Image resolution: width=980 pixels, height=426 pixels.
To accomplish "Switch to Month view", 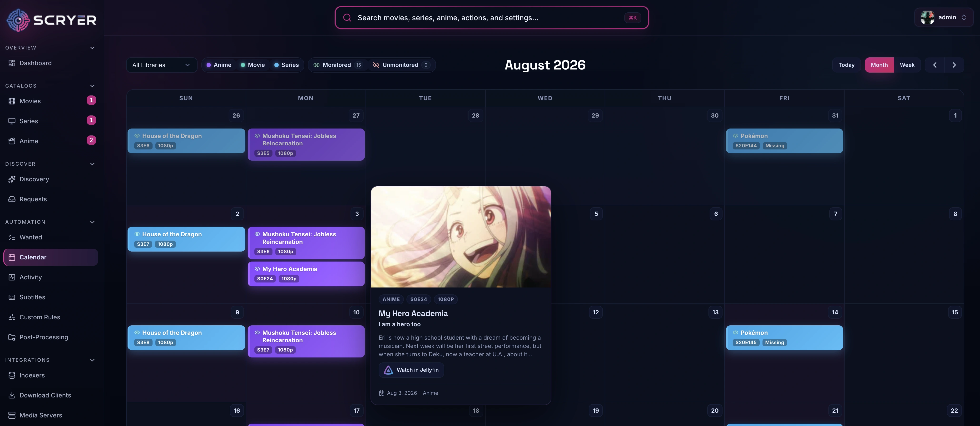I will coord(879,65).
